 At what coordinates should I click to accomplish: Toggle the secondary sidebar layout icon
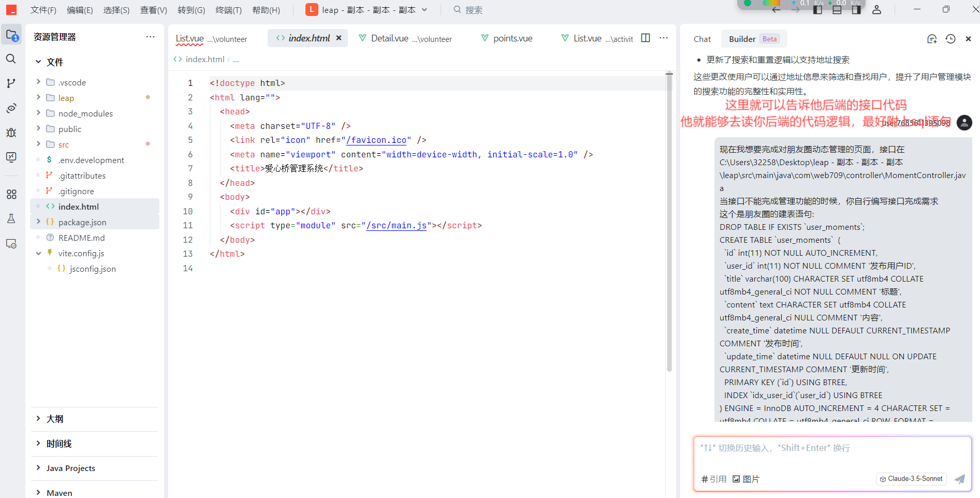tap(856, 10)
